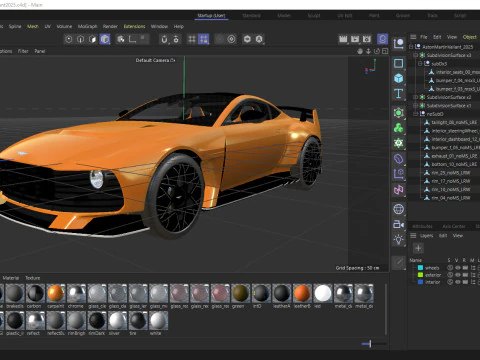Add a Subdivision Surface generator icon

pos(399,113)
